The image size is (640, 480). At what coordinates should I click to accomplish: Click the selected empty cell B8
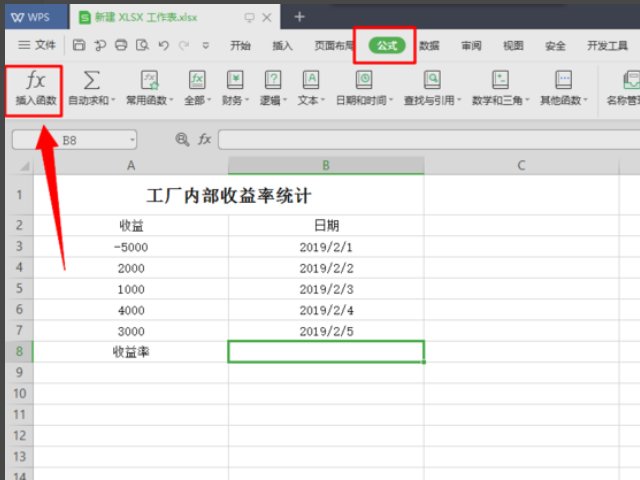coord(326,351)
